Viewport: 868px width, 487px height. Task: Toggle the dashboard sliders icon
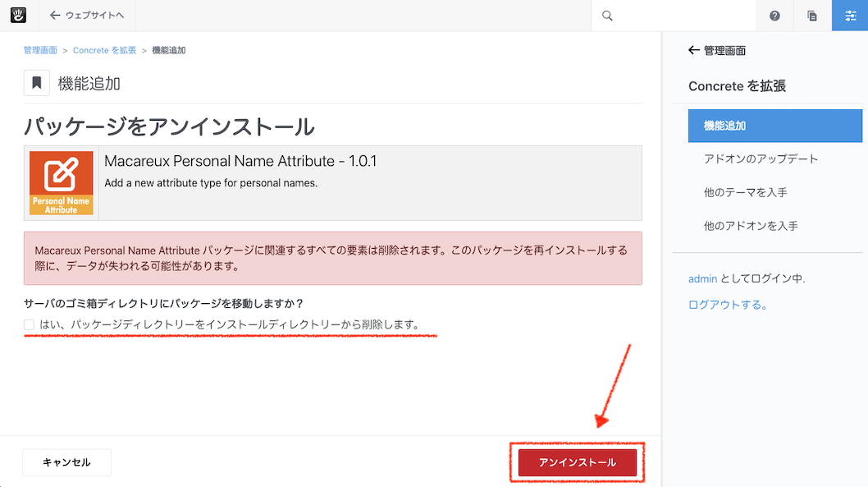(x=850, y=16)
